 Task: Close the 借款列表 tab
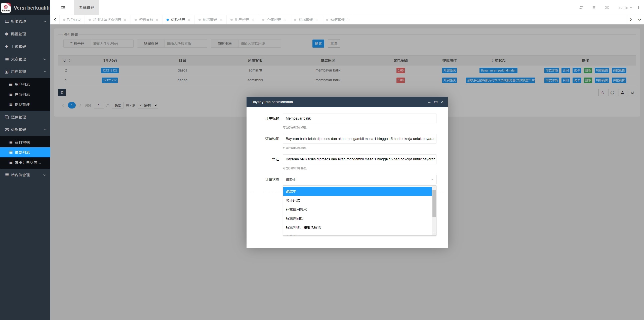(x=189, y=20)
